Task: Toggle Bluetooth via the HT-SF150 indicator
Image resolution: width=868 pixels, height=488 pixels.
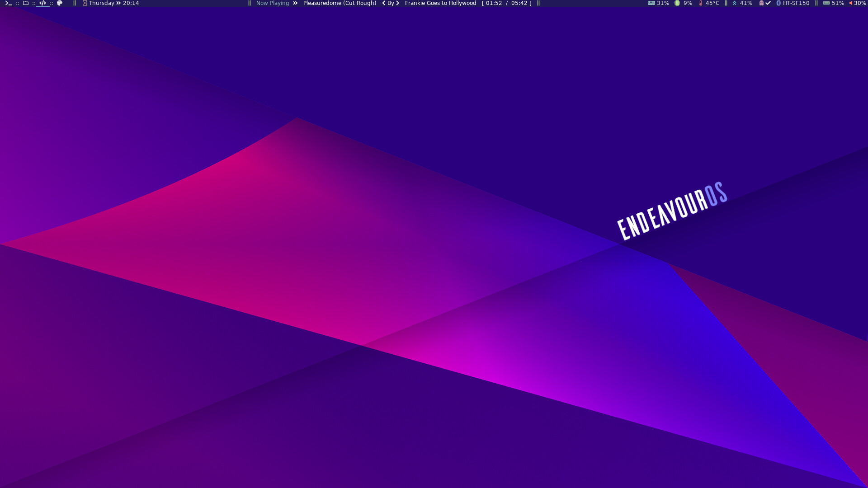Action: pos(778,3)
